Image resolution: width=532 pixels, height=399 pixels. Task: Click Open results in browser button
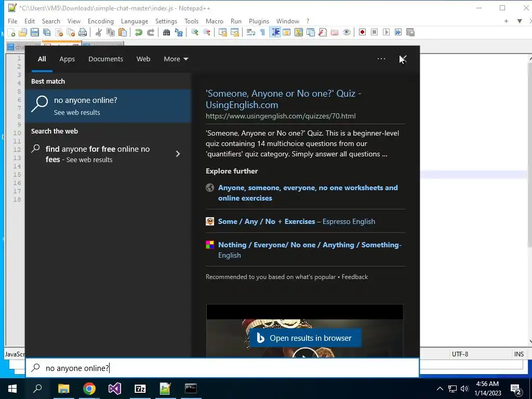(x=305, y=338)
